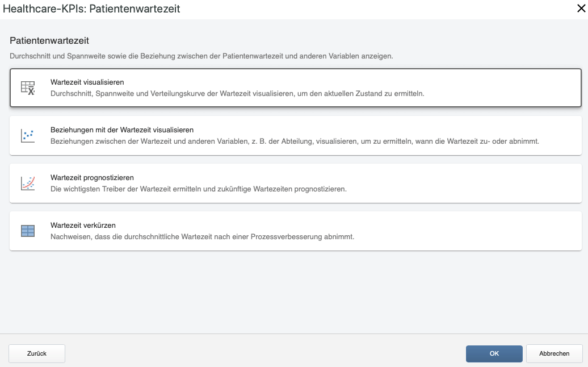Click the scatterplot icon for Beziehungen visualisieren

tap(28, 136)
